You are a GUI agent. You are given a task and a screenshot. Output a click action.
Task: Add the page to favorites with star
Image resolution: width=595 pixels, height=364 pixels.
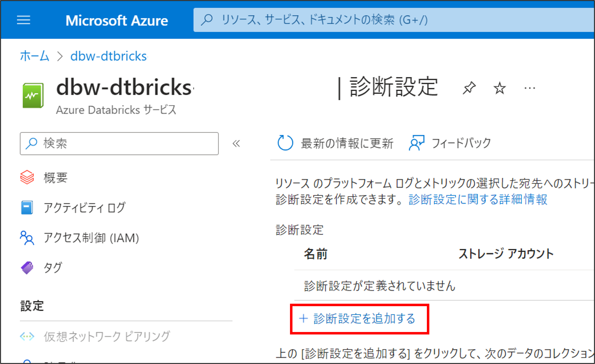pyautogui.click(x=499, y=88)
